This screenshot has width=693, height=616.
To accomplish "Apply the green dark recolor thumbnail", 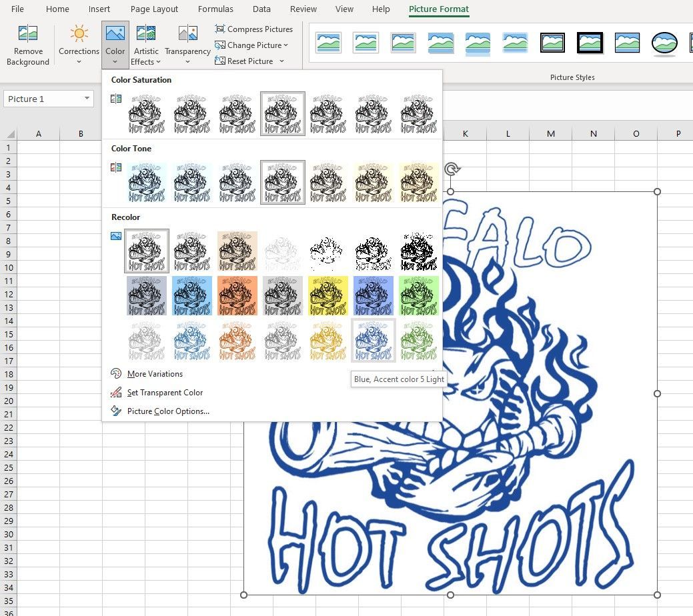I will pos(419,295).
